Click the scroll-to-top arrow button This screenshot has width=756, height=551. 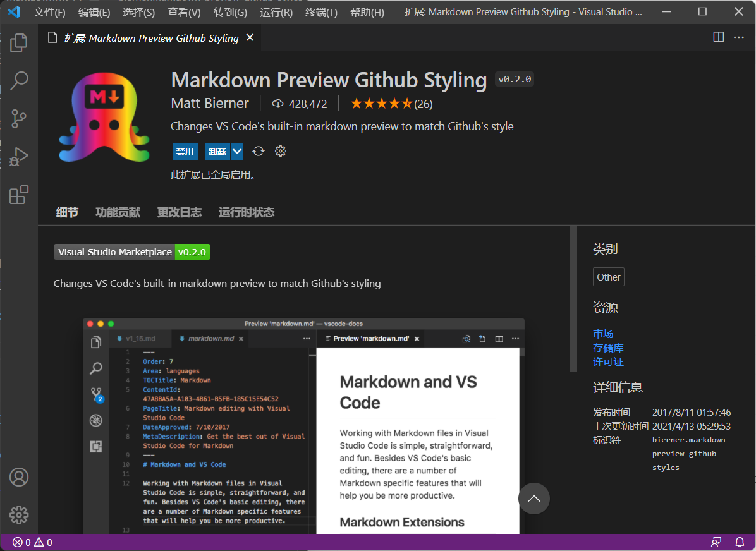(x=533, y=499)
